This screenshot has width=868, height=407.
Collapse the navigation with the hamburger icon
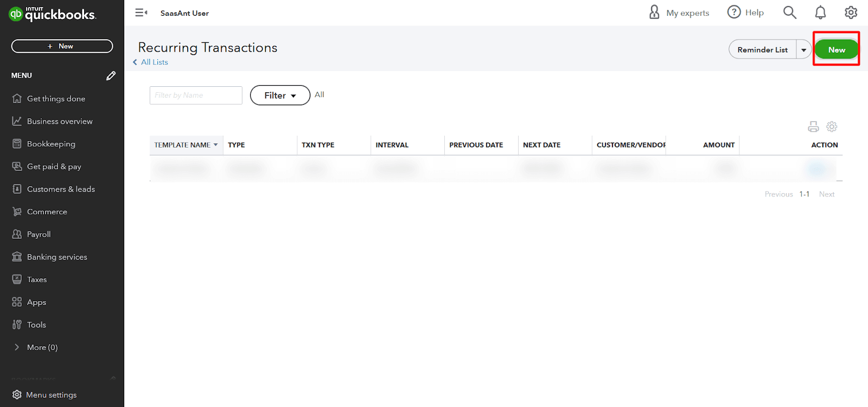141,12
